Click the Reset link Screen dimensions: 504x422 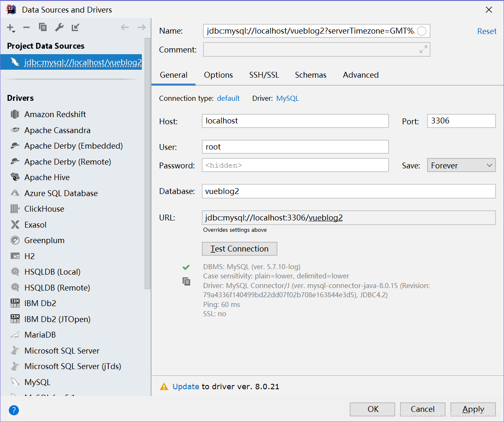(487, 31)
